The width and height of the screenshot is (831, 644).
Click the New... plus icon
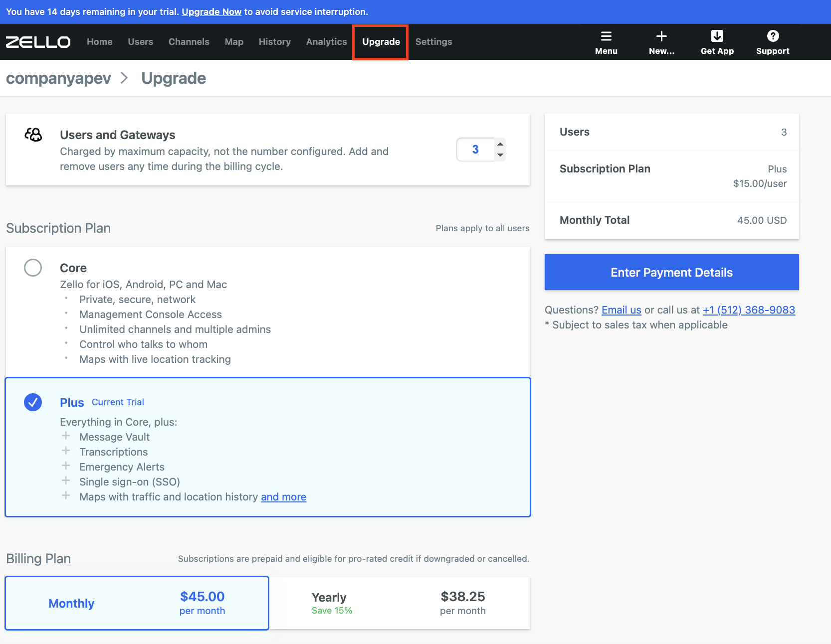tap(661, 36)
